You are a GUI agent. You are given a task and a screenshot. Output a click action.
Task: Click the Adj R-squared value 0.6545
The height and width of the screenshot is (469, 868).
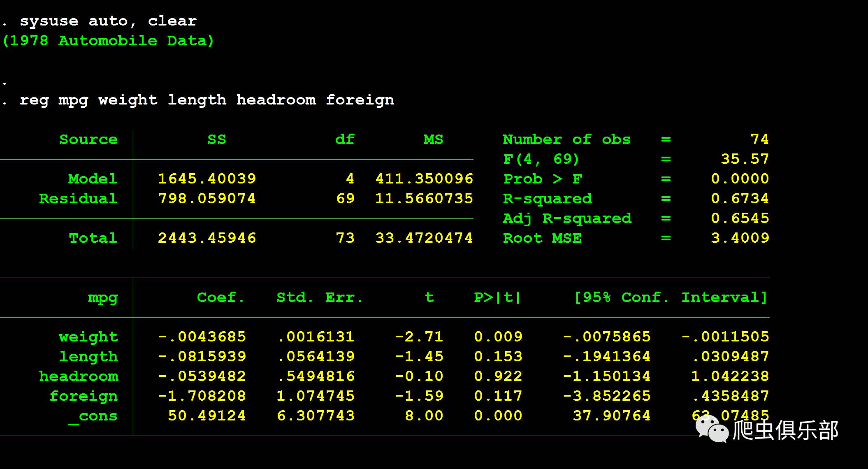740,218
